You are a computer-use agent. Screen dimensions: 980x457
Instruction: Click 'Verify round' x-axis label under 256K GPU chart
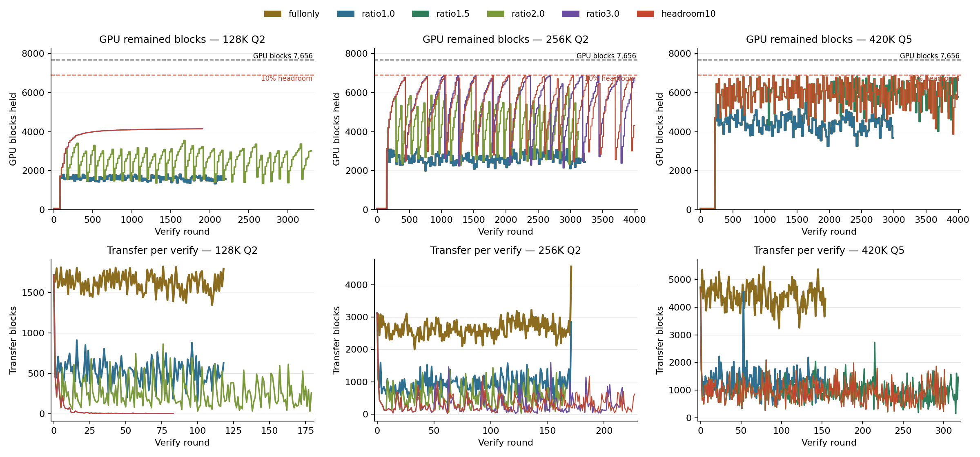(506, 232)
